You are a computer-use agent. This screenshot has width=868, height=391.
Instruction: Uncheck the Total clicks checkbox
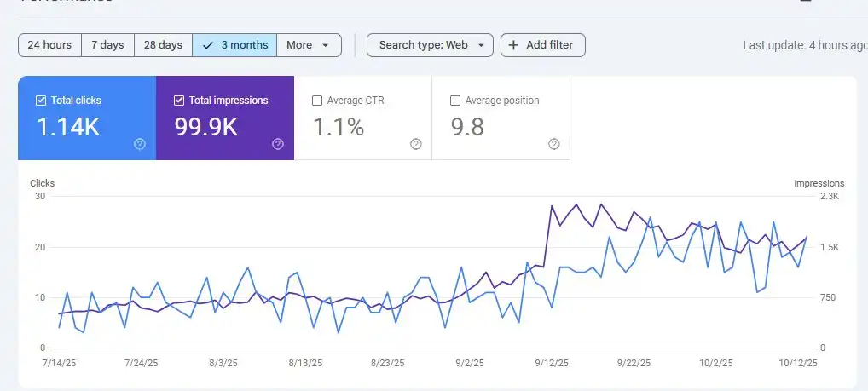[x=41, y=101]
